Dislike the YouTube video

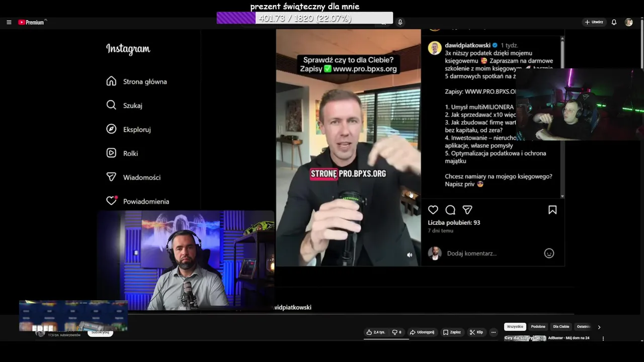[396, 332]
